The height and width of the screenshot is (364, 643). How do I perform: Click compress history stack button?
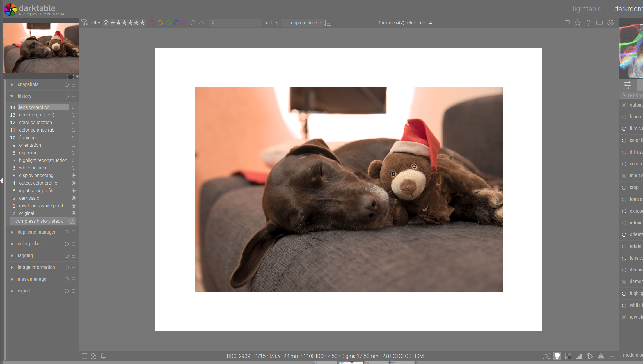[39, 221]
